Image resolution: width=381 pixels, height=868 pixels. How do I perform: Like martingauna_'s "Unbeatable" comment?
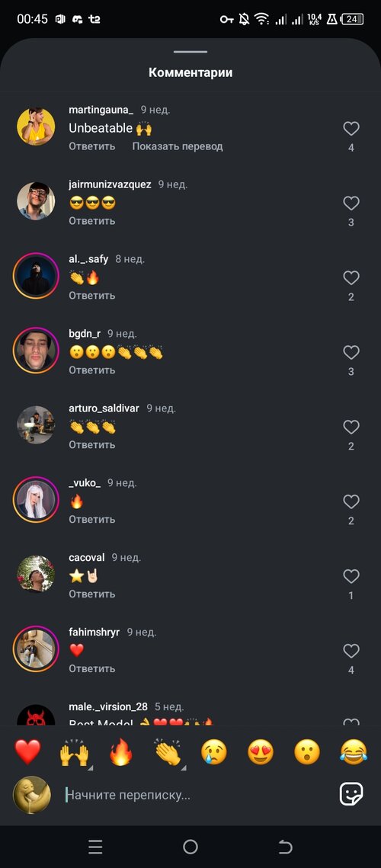pos(351,129)
